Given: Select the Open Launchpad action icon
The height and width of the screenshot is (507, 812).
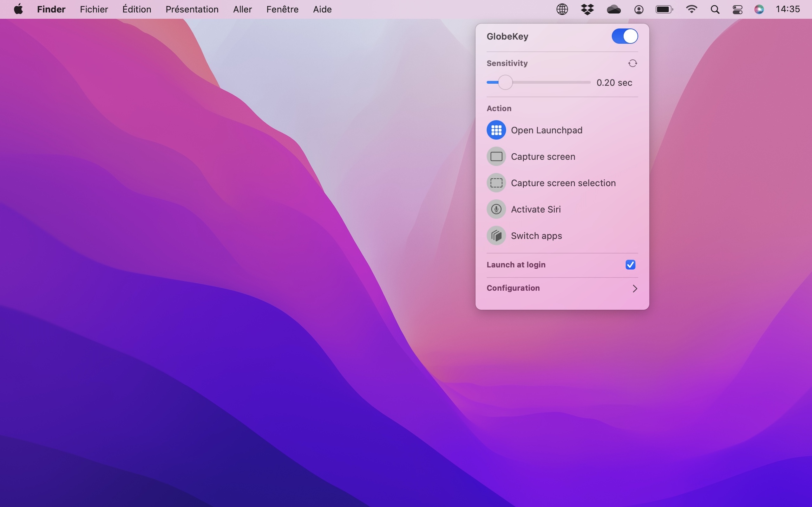Looking at the screenshot, I should pyautogui.click(x=496, y=130).
